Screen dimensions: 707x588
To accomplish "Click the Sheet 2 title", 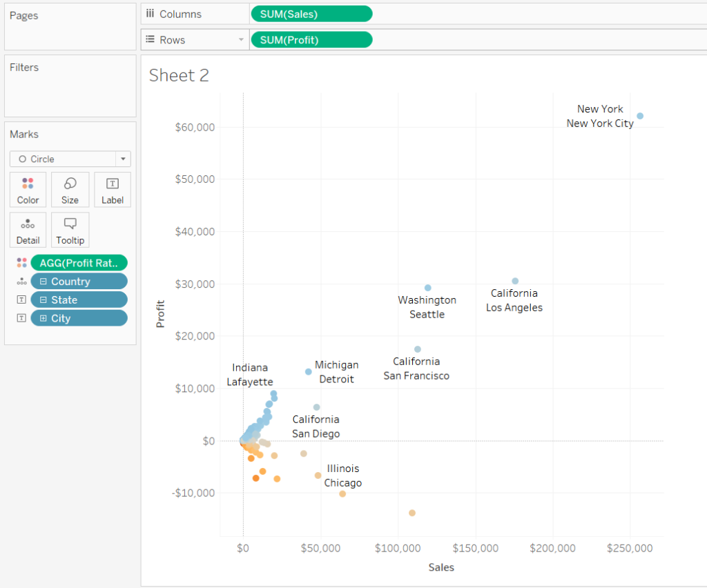I will point(179,75).
